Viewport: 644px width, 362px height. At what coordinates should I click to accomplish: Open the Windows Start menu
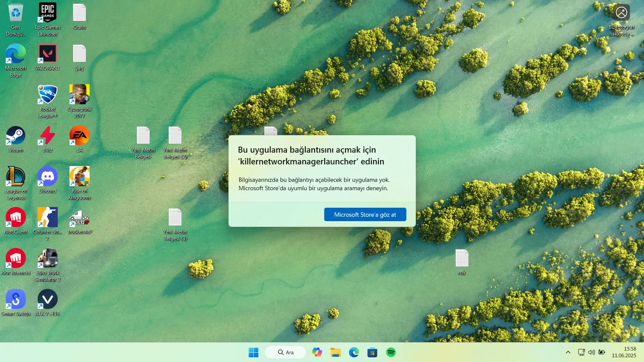[x=253, y=352]
